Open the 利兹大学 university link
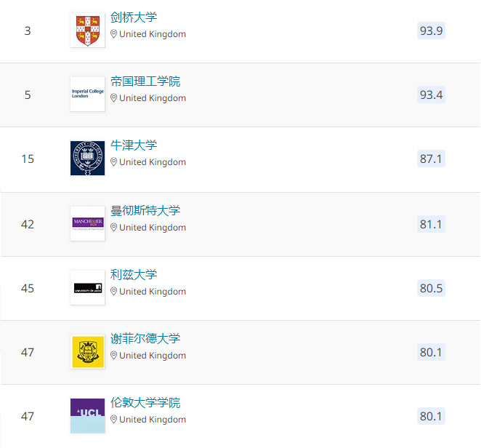Viewport: 481px width, 448px height. point(134,275)
